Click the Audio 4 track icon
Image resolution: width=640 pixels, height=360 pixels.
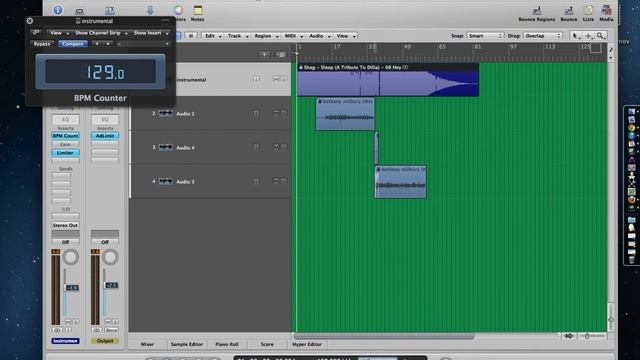165,147
